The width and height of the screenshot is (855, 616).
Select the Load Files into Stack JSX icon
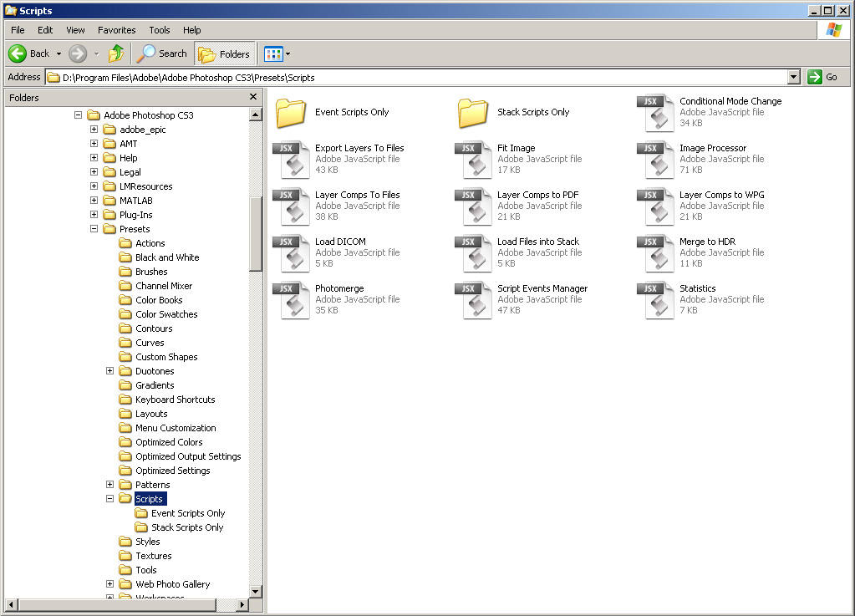click(474, 253)
